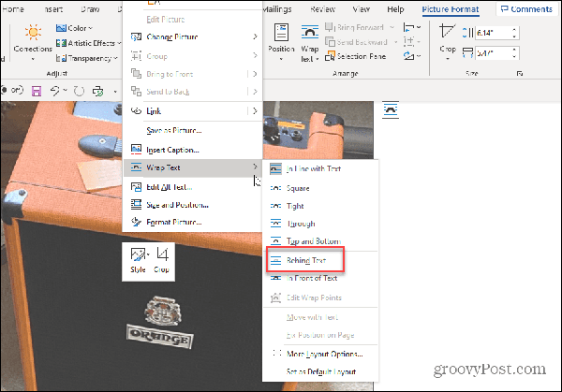Viewport: 562px width, 392px height.
Task: Expand the Artistic Effects dropdown
Action: point(90,42)
